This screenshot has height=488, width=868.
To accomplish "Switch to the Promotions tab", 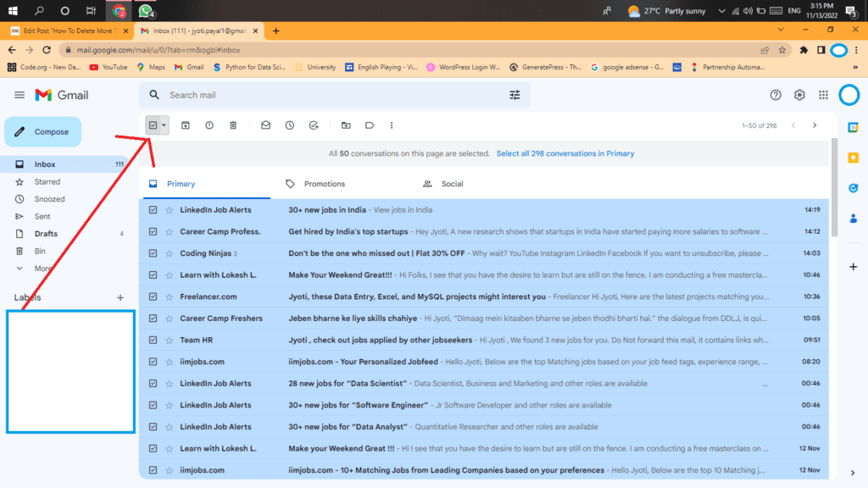I will click(x=325, y=184).
